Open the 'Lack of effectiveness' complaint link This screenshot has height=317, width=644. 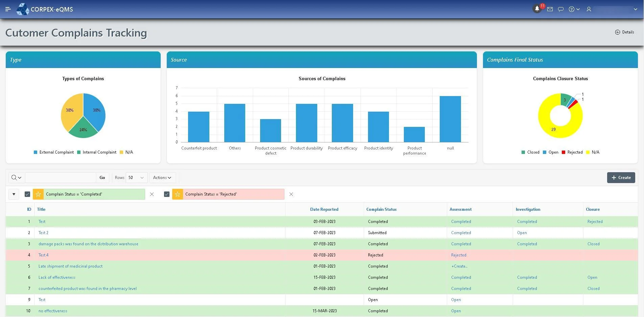tap(56, 277)
